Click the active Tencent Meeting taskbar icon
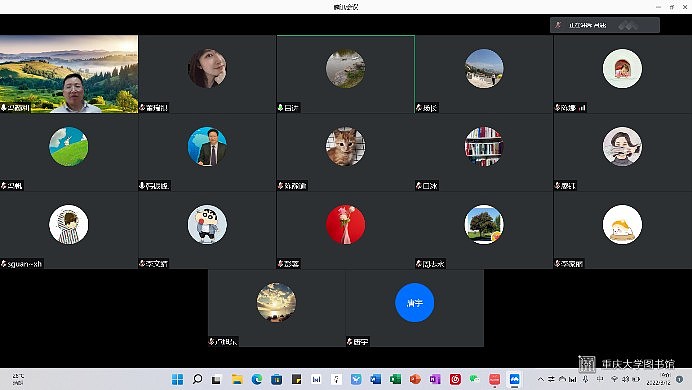 click(x=515, y=379)
